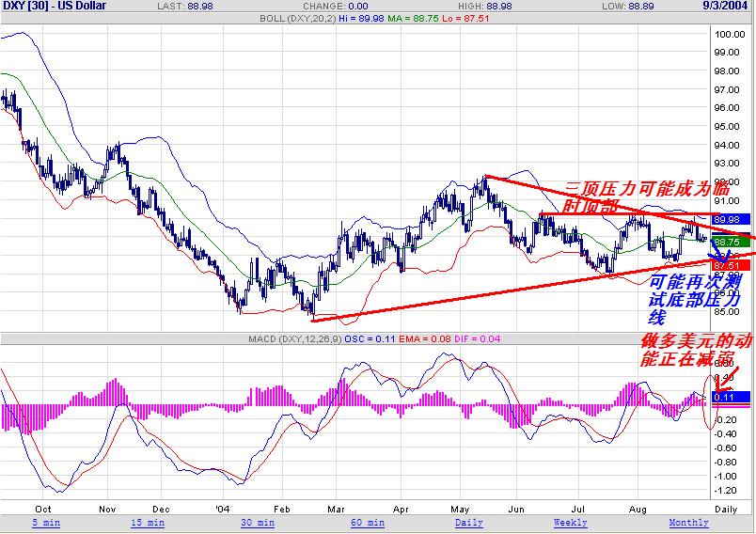Image resolution: width=756 pixels, height=534 pixels.
Task: Click the 'Nov' time axis label
Action: click(107, 509)
